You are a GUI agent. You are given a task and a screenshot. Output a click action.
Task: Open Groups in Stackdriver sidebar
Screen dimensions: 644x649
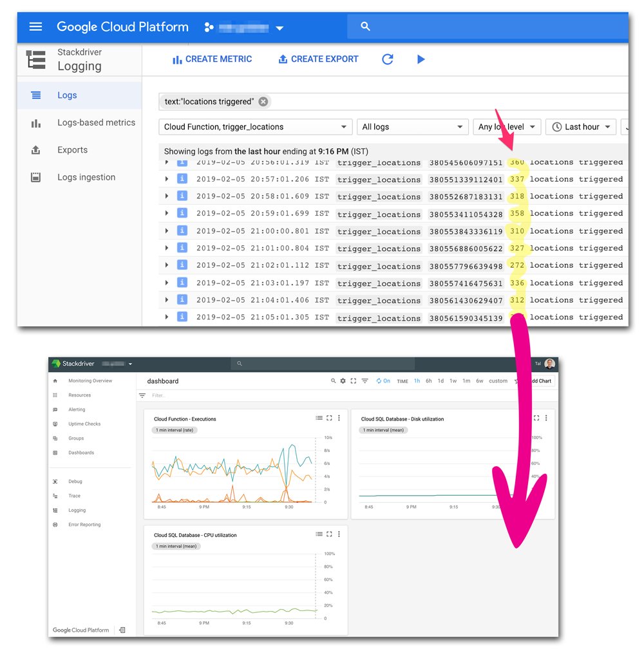click(x=76, y=438)
